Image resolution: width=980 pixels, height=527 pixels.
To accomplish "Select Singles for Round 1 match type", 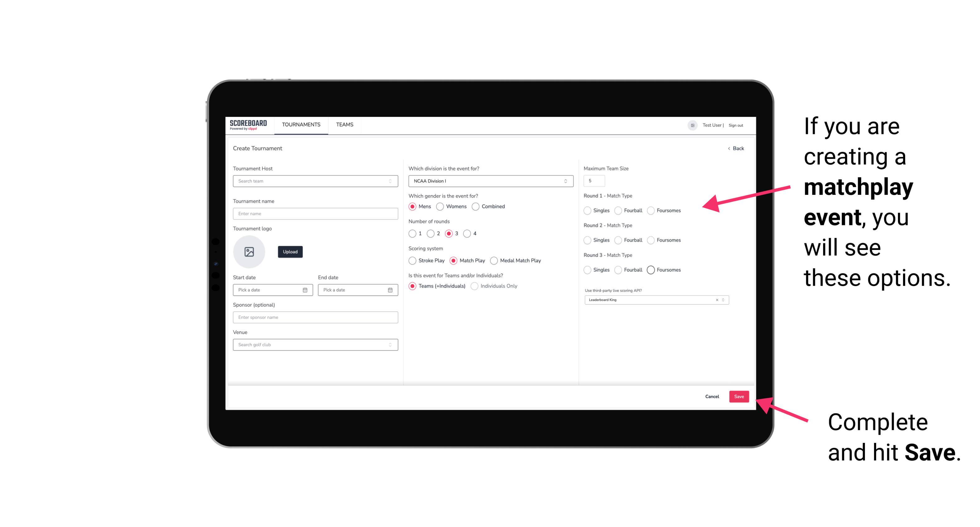I will click(x=587, y=210).
